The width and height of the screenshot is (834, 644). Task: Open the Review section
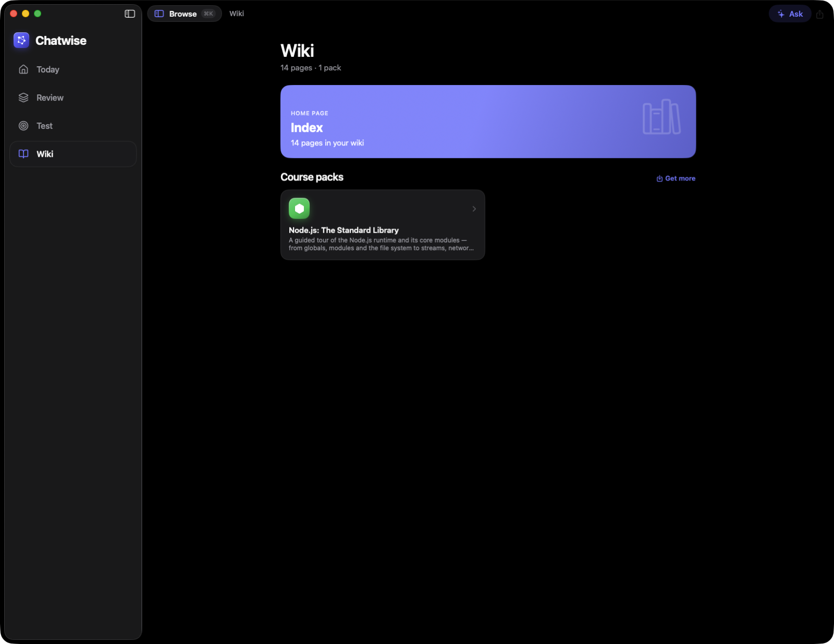(73, 98)
